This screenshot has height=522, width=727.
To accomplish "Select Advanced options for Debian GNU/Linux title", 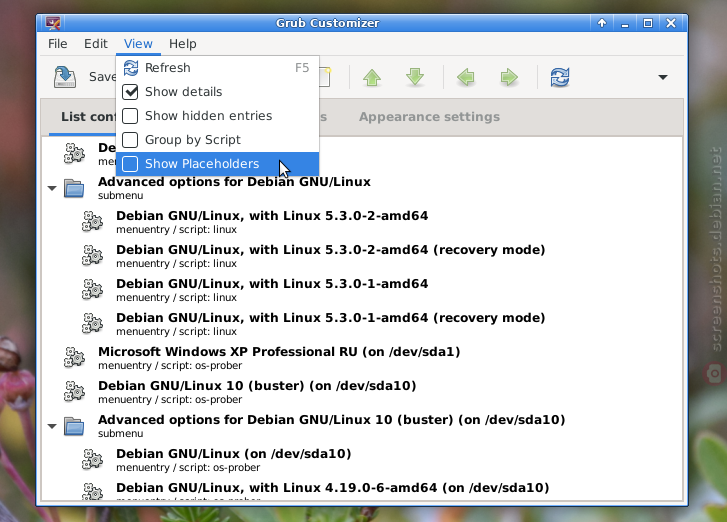I will (x=234, y=182).
